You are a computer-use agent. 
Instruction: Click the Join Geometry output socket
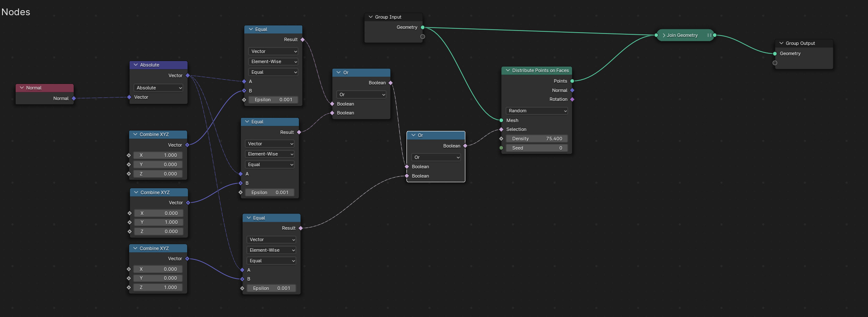tap(714, 35)
